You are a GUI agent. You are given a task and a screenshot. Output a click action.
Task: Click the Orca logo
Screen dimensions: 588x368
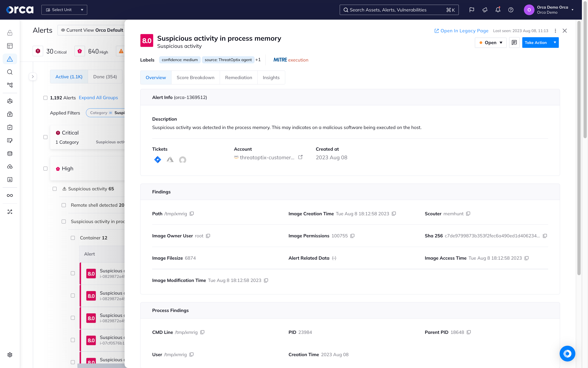click(x=20, y=10)
